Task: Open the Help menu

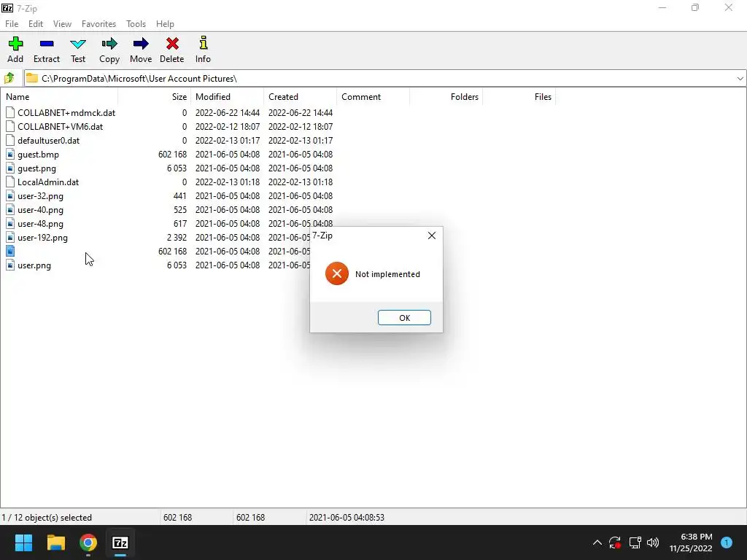Action: (165, 24)
